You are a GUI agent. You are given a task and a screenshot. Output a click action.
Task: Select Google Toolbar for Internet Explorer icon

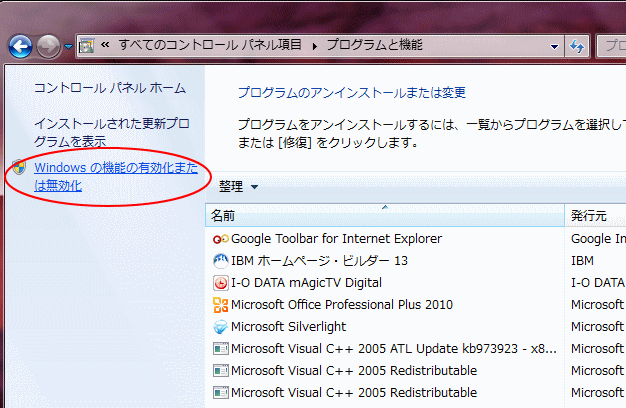[x=220, y=239]
